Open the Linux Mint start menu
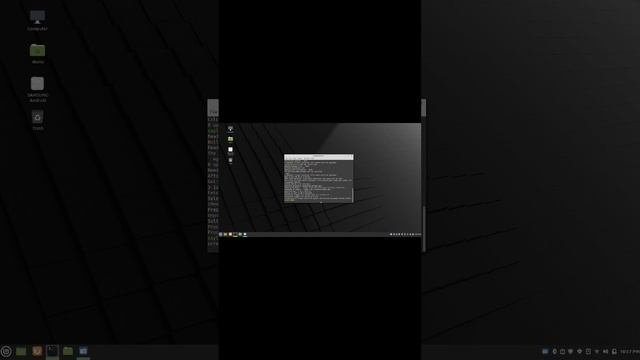The height and width of the screenshot is (360, 640). point(6,351)
